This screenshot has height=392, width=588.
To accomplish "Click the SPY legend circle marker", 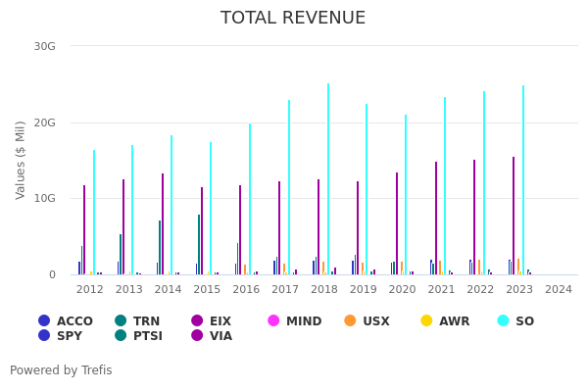I will point(44,336).
